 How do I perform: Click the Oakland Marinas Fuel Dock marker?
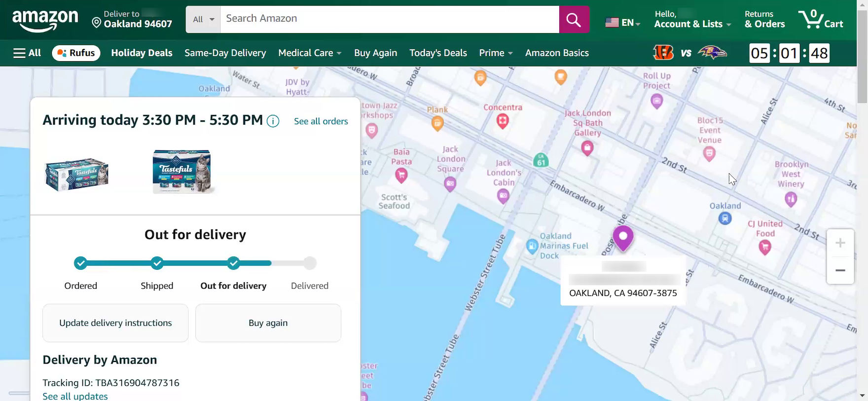tap(532, 246)
